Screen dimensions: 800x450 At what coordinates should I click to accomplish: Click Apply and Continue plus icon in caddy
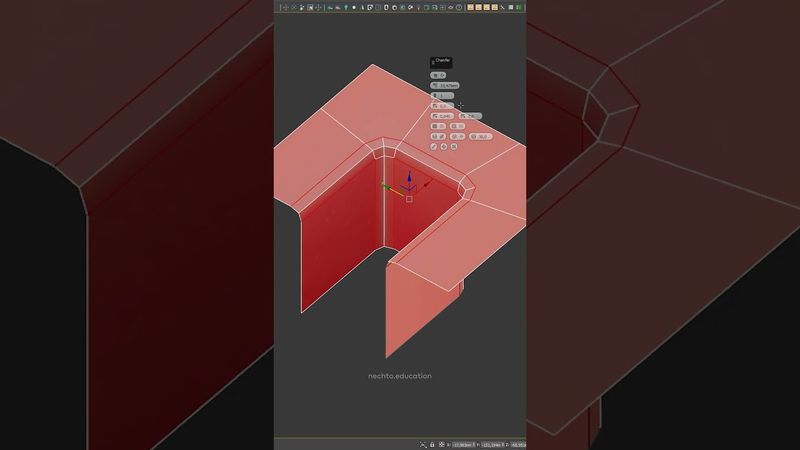point(444,147)
